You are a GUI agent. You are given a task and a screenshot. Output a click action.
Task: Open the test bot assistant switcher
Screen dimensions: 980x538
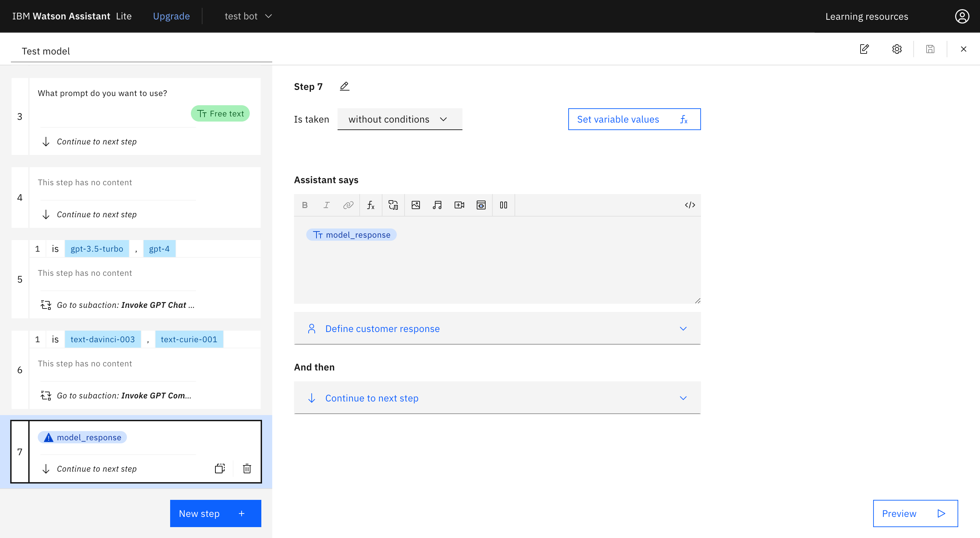[x=248, y=16]
